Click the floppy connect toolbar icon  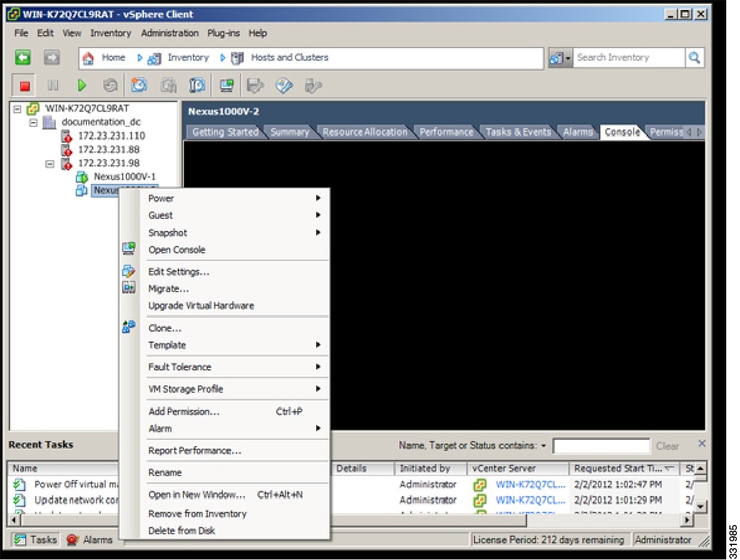pyautogui.click(x=255, y=85)
